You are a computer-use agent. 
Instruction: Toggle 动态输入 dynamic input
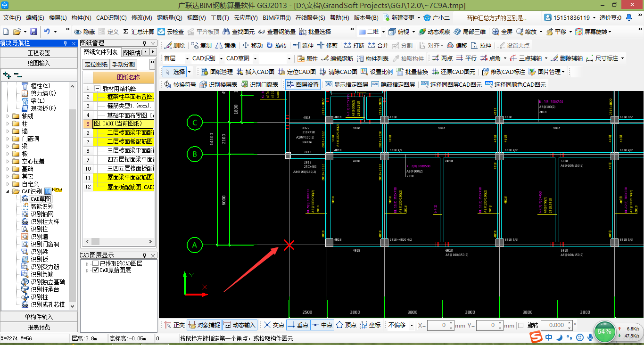tap(239, 325)
